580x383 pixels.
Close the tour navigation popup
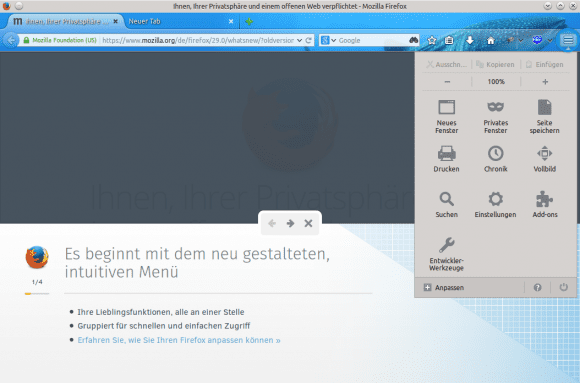tap(308, 223)
